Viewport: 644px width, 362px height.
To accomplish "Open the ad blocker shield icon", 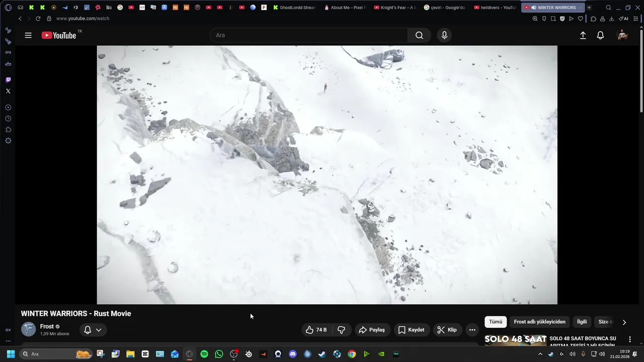I will click(x=562, y=19).
